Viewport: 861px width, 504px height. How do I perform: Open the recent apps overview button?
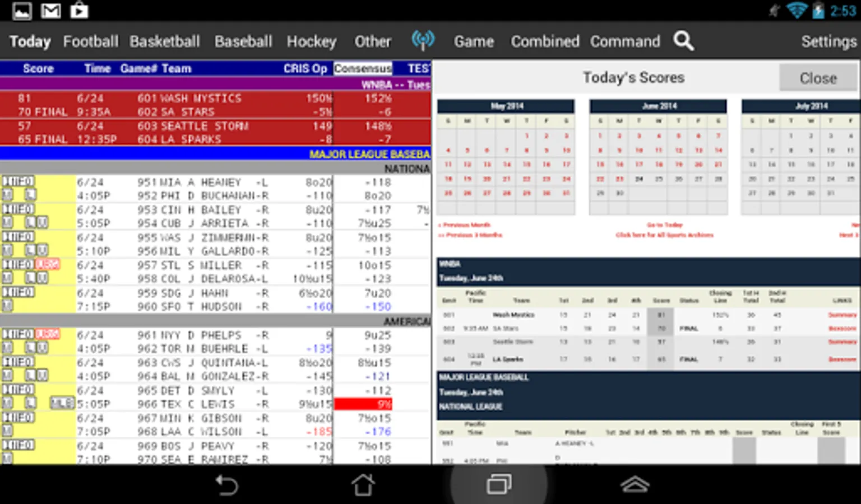(499, 484)
